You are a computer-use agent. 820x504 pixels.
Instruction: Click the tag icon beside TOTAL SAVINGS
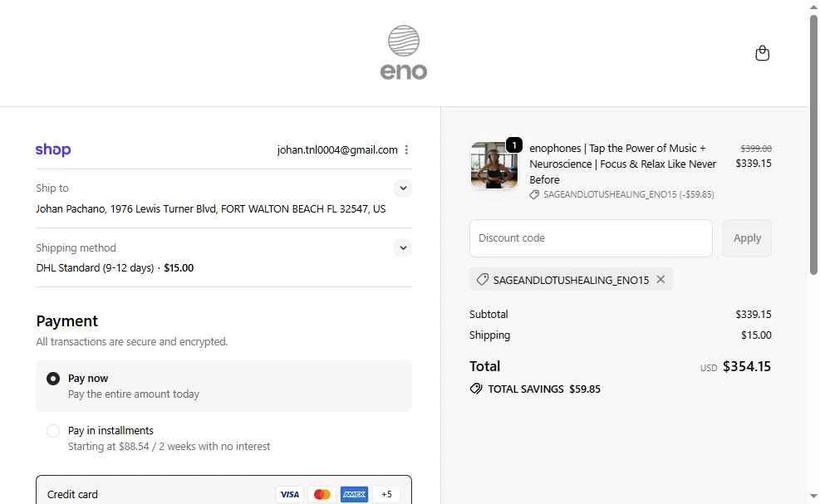[476, 389]
